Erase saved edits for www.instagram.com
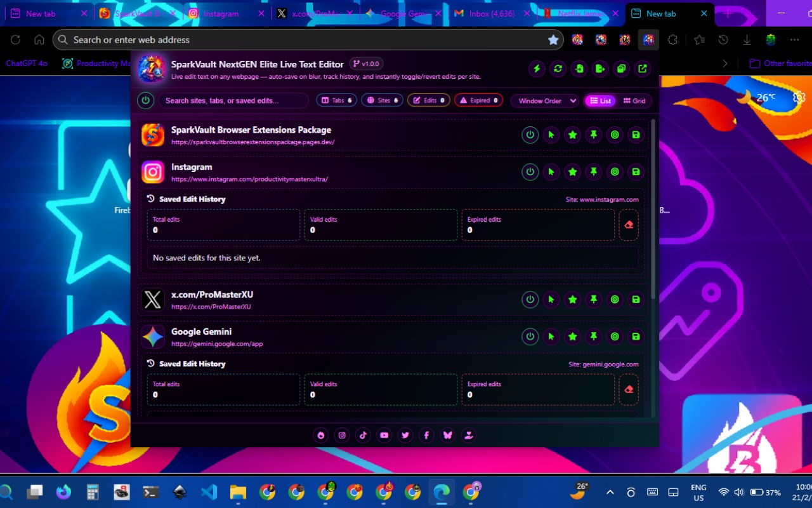This screenshot has height=508, width=812. tap(629, 225)
